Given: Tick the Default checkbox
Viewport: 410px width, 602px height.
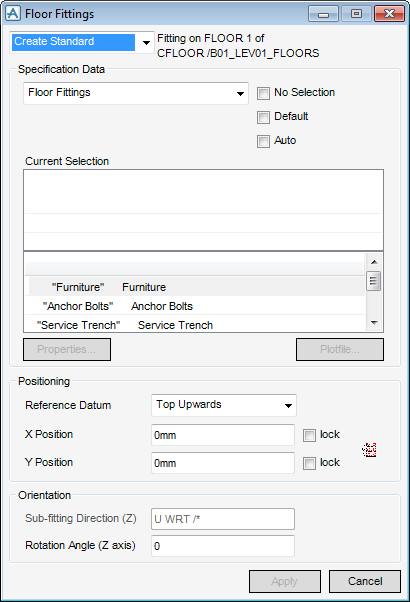Looking at the screenshot, I should point(263,117).
